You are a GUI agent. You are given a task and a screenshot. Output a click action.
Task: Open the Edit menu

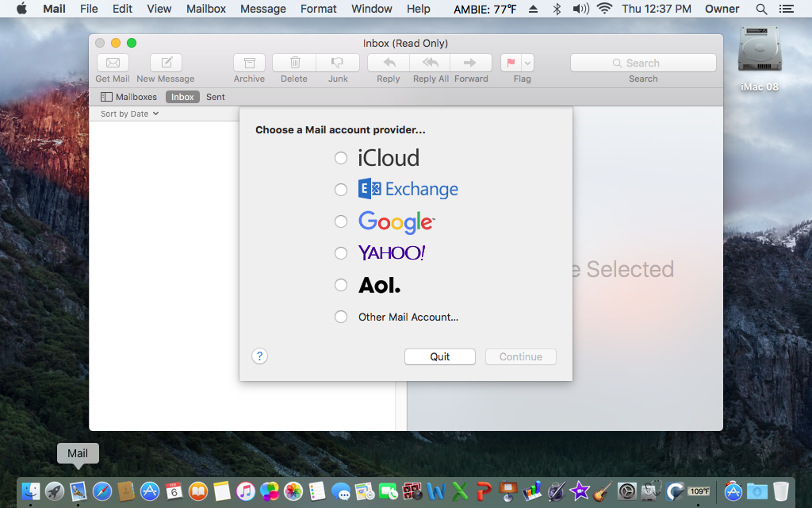[x=122, y=9]
